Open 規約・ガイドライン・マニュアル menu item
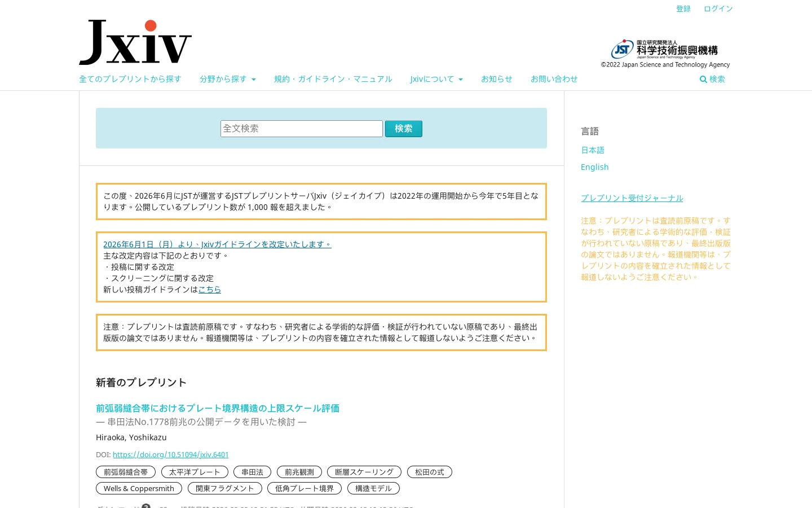812x508 pixels. pyautogui.click(x=333, y=79)
